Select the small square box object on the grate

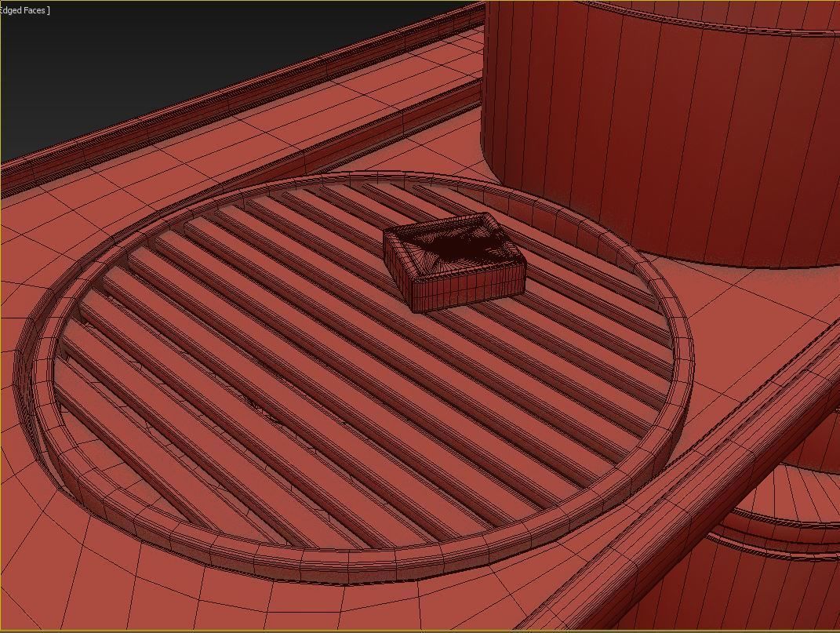[454, 261]
